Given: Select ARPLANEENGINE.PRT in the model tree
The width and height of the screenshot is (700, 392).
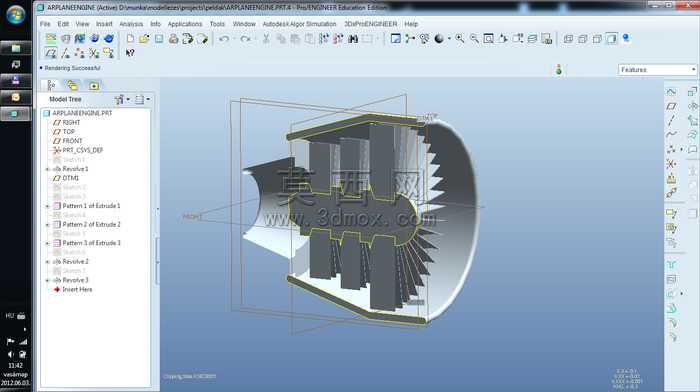Looking at the screenshot, I should click(x=82, y=113).
